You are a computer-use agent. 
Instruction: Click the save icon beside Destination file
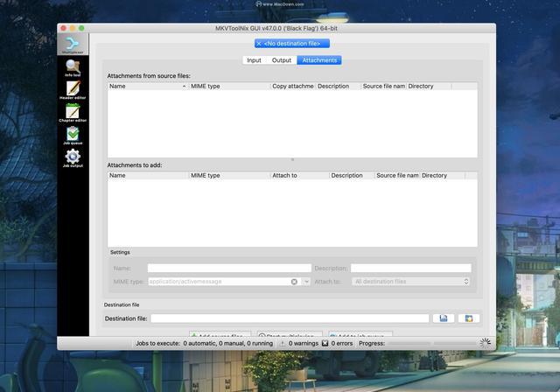[444, 318]
